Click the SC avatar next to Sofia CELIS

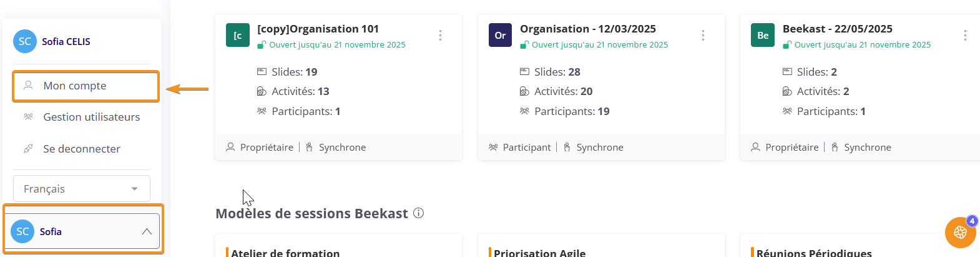coord(25,42)
